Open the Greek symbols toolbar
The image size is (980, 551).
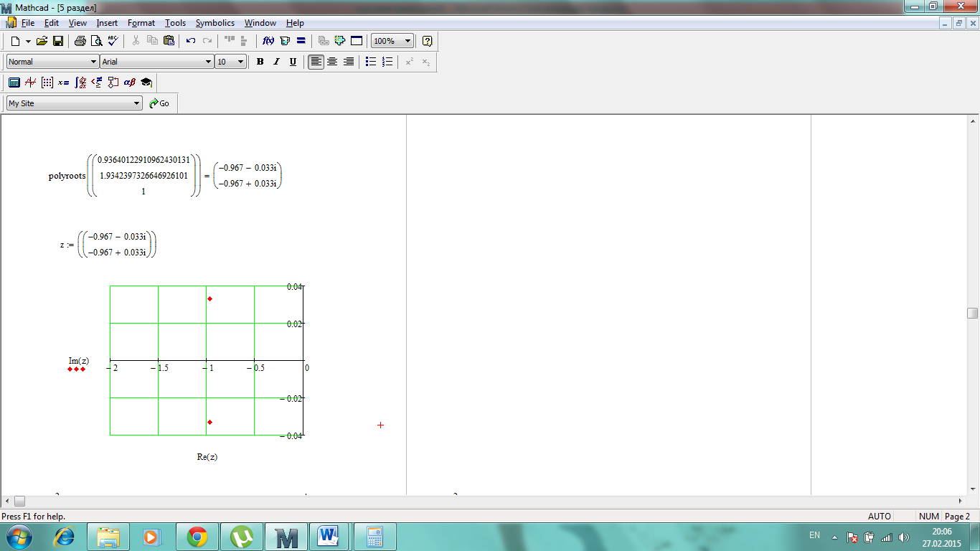(129, 83)
